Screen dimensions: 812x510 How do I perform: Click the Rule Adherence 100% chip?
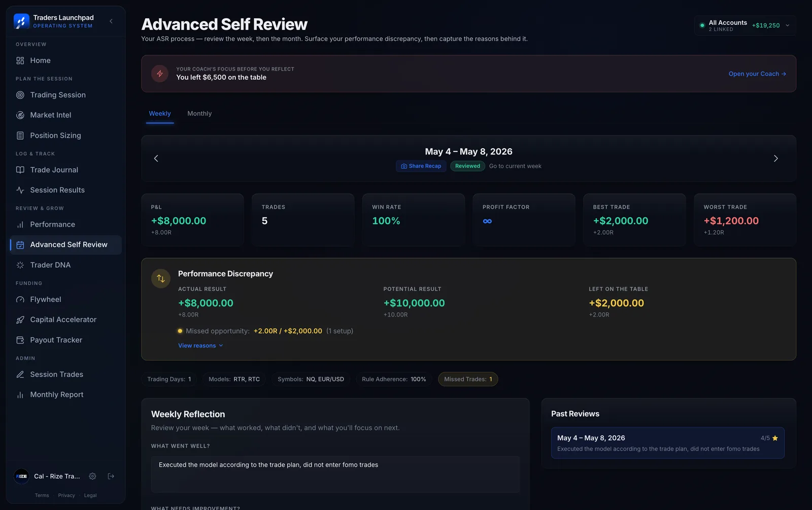[394, 379]
